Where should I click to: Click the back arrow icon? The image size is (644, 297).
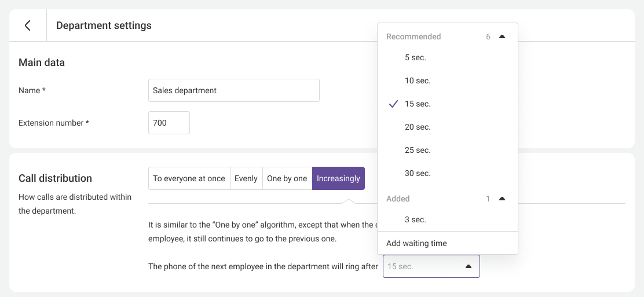(x=27, y=25)
